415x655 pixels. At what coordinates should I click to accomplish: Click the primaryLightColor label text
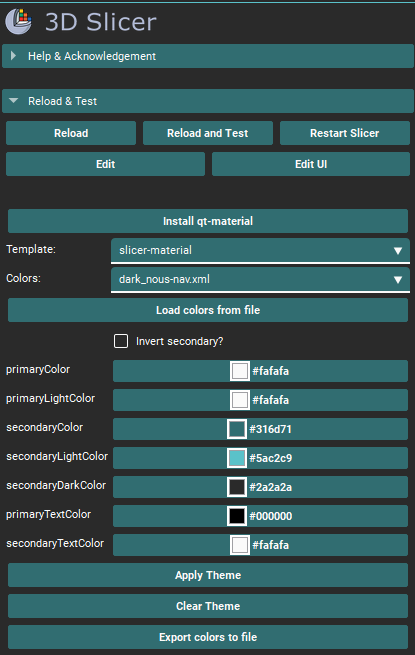click(x=51, y=399)
